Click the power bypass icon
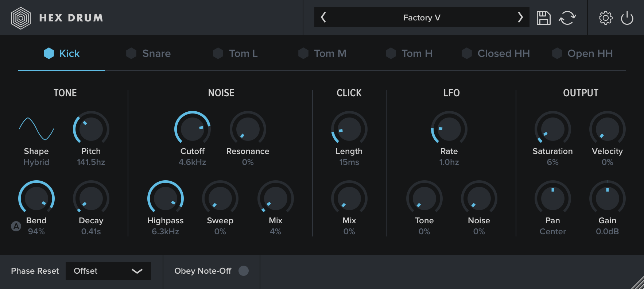 (x=627, y=18)
